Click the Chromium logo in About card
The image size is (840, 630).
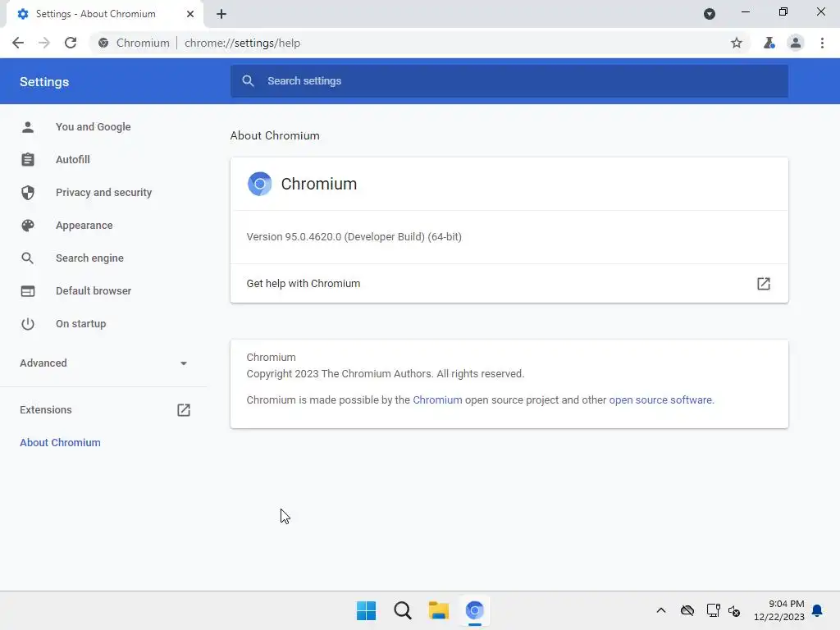[x=260, y=184]
